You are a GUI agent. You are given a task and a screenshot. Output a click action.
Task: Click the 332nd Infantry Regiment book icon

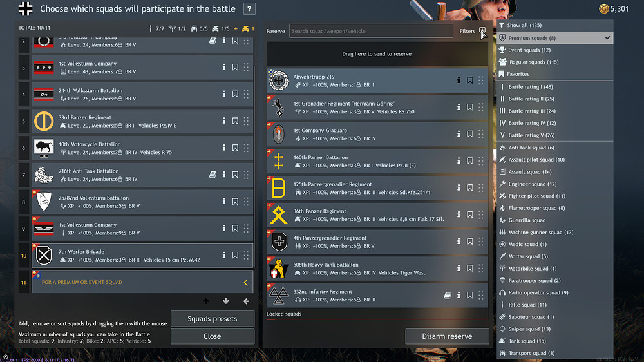point(448,295)
